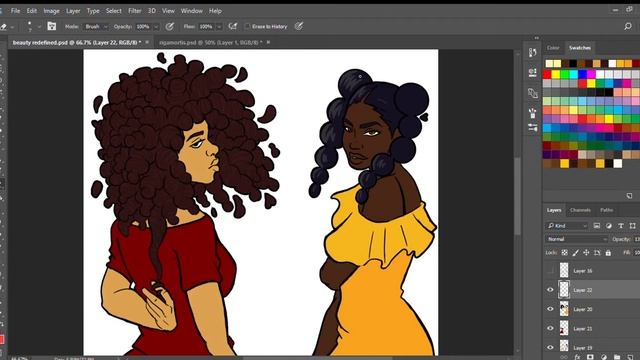Open eraser Mode dropdown set to Brush
Viewport: 640px width, 360px height.
(x=96, y=27)
